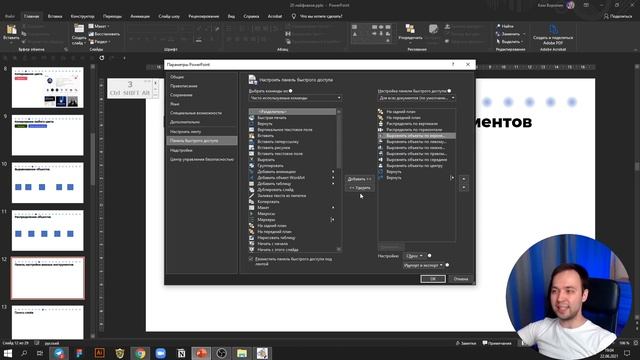The image size is (640, 360).
Task: Click the Cut (Вырезать) scissors icon
Action: pos(252,160)
